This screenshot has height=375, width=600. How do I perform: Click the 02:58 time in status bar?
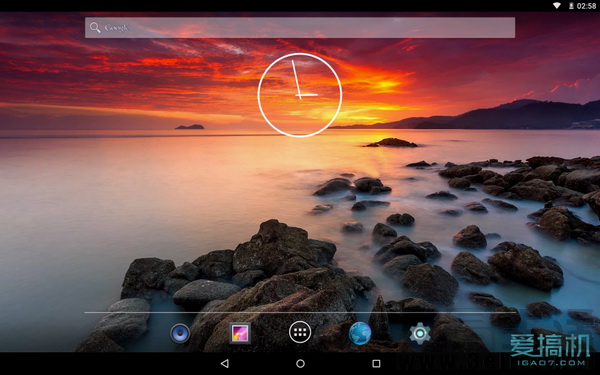click(586, 6)
